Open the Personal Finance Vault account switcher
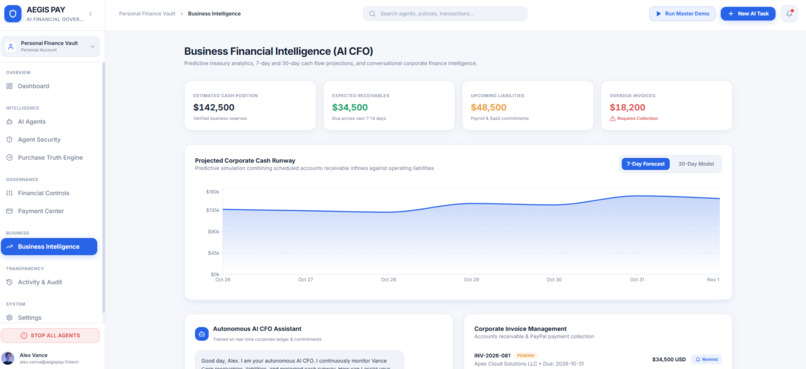This screenshot has width=806, height=369. tap(50, 47)
